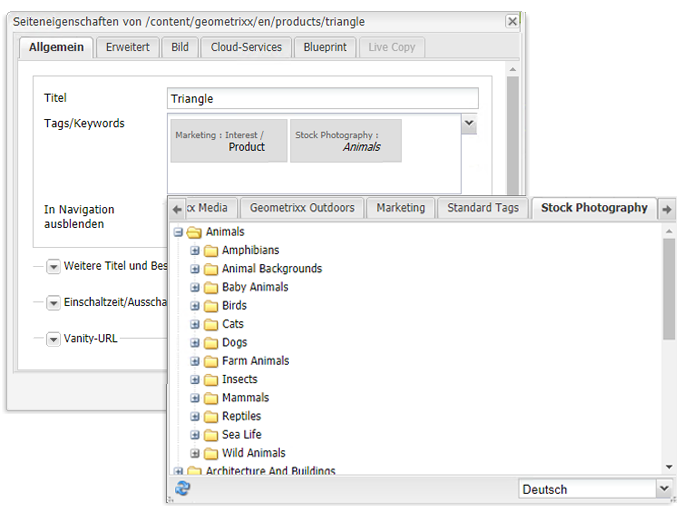Screen dimensions: 678x507
Task: Click the Amphibians folder icon
Action: [x=211, y=251]
